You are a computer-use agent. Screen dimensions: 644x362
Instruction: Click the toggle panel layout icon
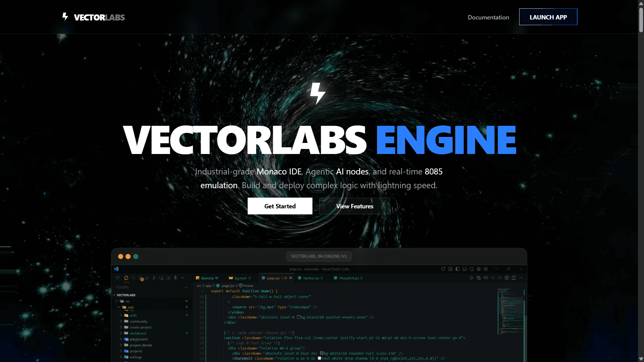[464, 269]
